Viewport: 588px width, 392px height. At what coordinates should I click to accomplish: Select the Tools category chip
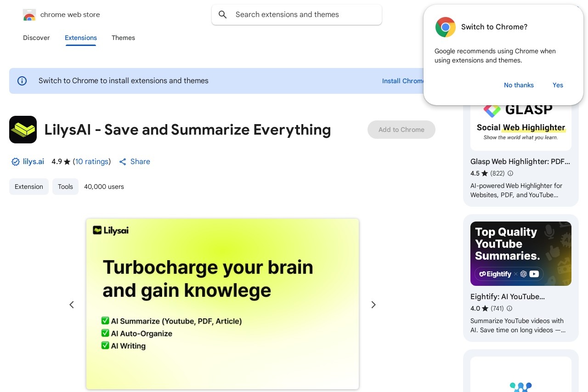65,187
